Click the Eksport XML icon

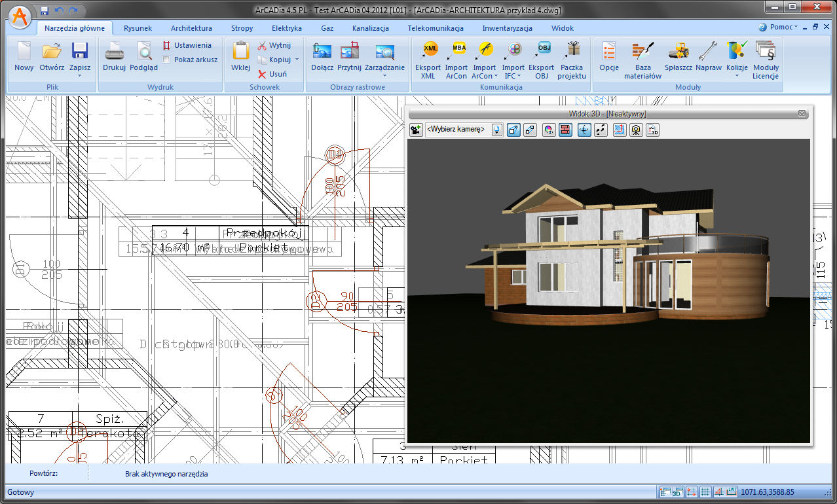click(430, 50)
